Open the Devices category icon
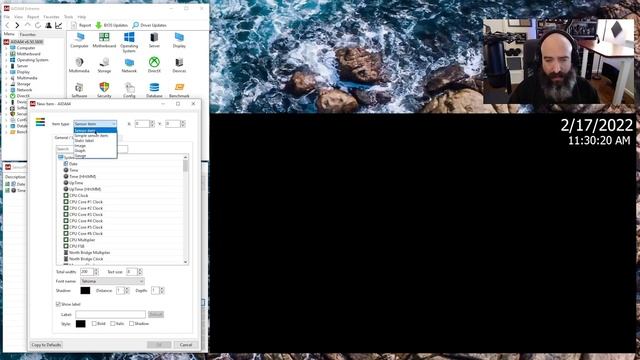 tap(179, 65)
